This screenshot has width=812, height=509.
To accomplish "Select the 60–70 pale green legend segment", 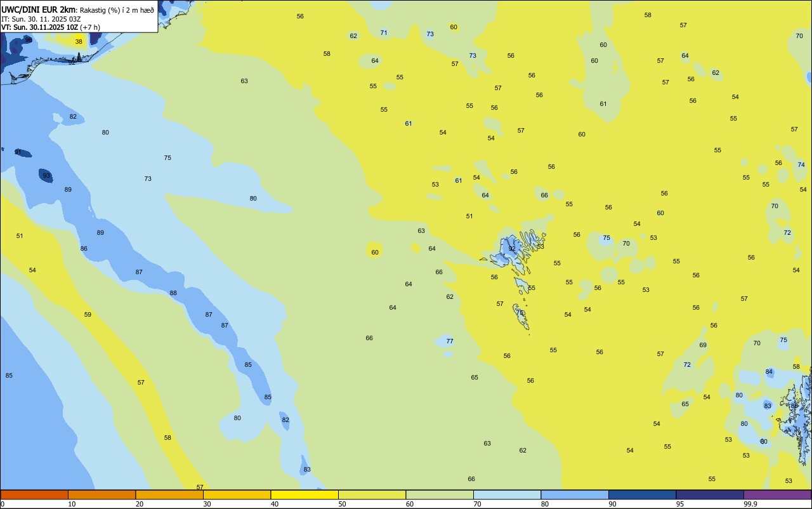I will tap(440, 494).
